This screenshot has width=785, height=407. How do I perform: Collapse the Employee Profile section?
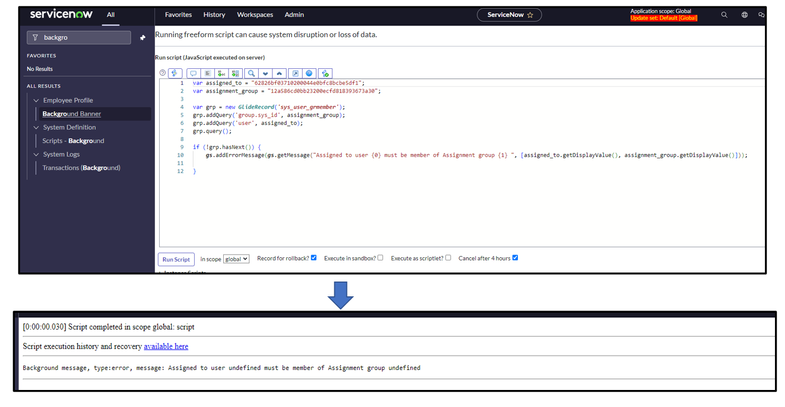(36, 101)
